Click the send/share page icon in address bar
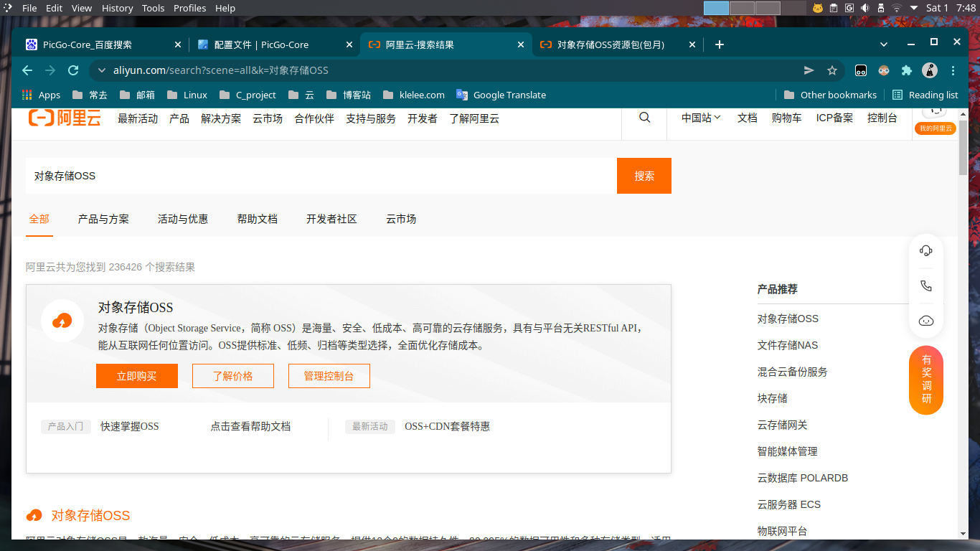 809,70
